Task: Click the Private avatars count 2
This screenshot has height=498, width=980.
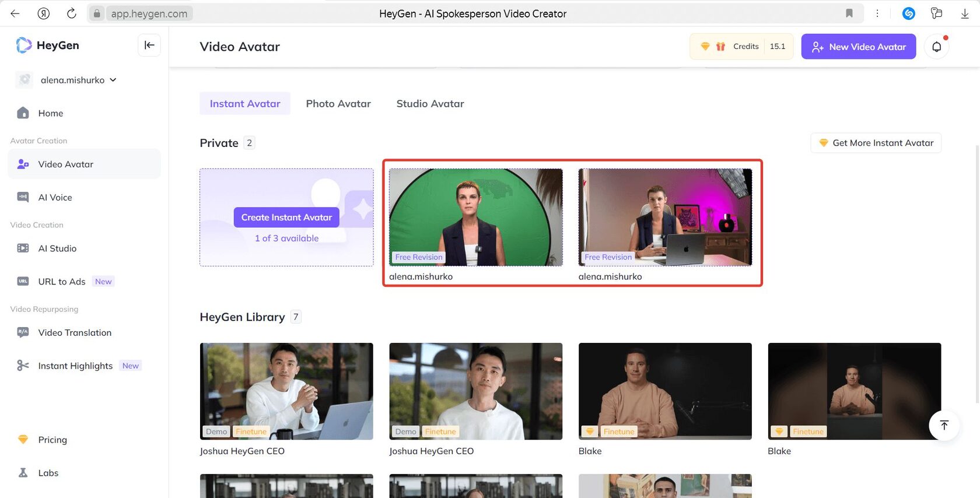Action: (x=249, y=143)
